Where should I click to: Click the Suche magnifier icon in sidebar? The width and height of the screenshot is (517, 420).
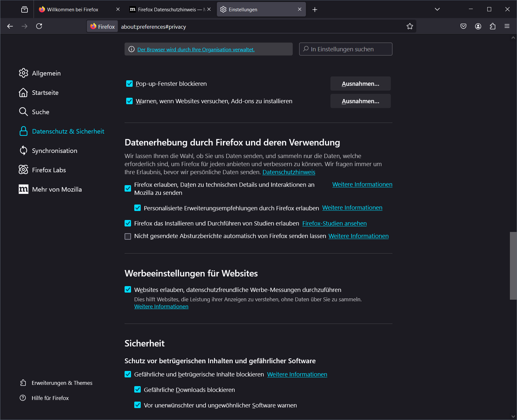[23, 112]
